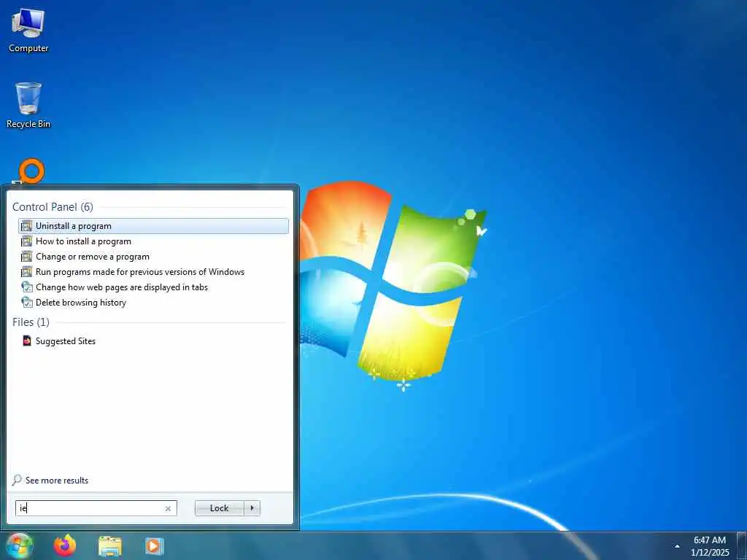
Task: Open See more results link
Action: point(57,481)
